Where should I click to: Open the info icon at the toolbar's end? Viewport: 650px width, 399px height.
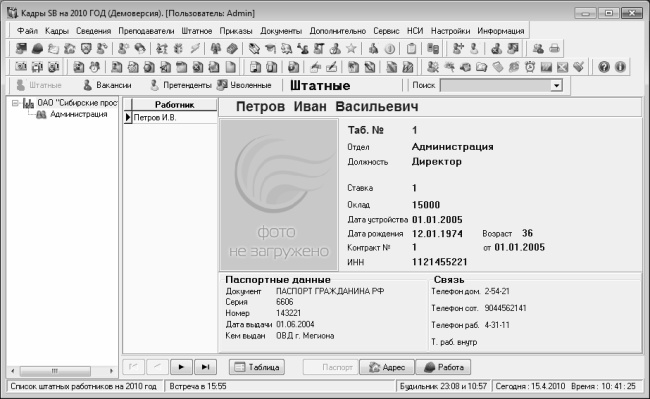pos(620,67)
